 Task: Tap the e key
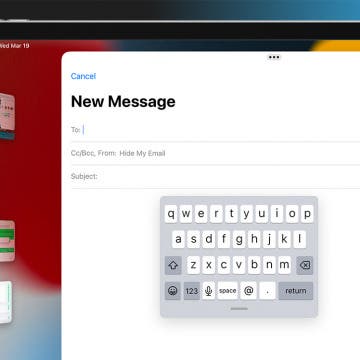[201, 214]
